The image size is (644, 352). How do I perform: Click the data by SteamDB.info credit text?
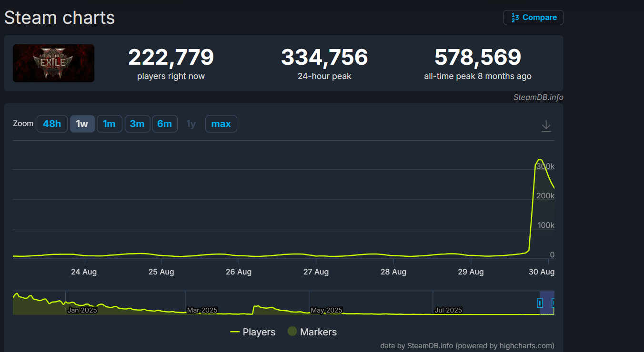pyautogui.click(x=467, y=346)
